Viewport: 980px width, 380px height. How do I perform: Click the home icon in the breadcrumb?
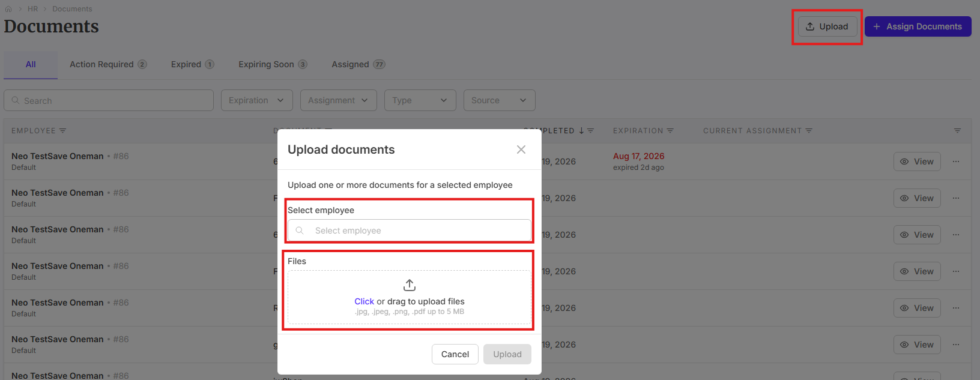(x=8, y=9)
